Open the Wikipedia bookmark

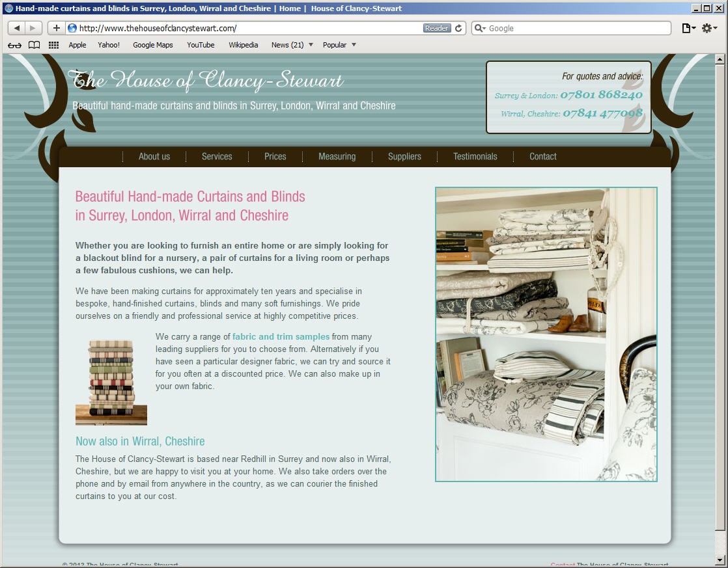(x=244, y=45)
